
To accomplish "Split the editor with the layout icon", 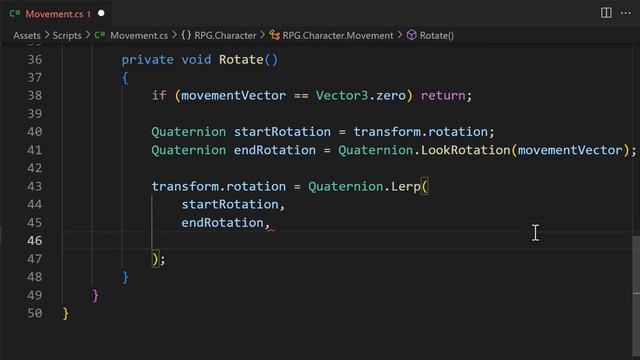I will [x=606, y=13].
